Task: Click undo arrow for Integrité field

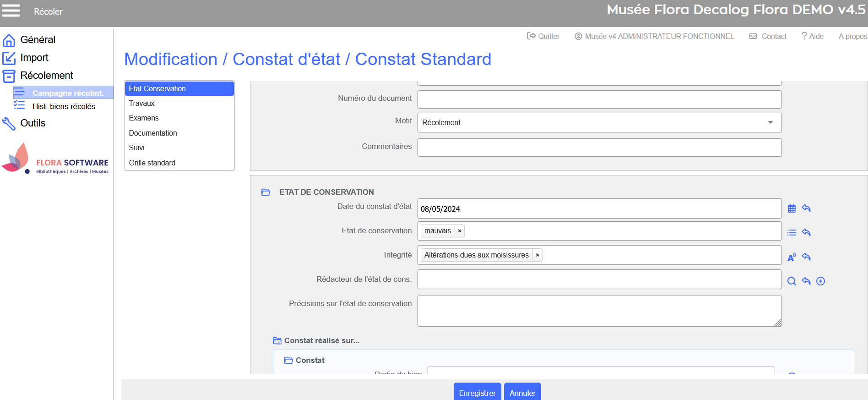Action: pos(806,257)
